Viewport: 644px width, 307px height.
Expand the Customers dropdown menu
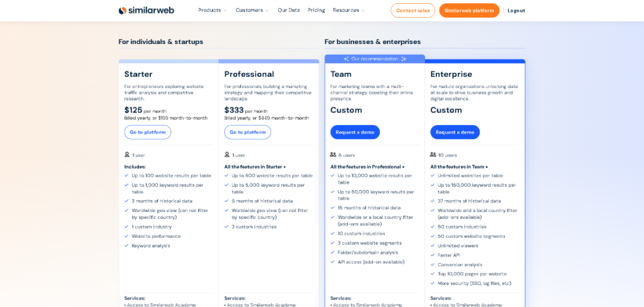(x=252, y=10)
